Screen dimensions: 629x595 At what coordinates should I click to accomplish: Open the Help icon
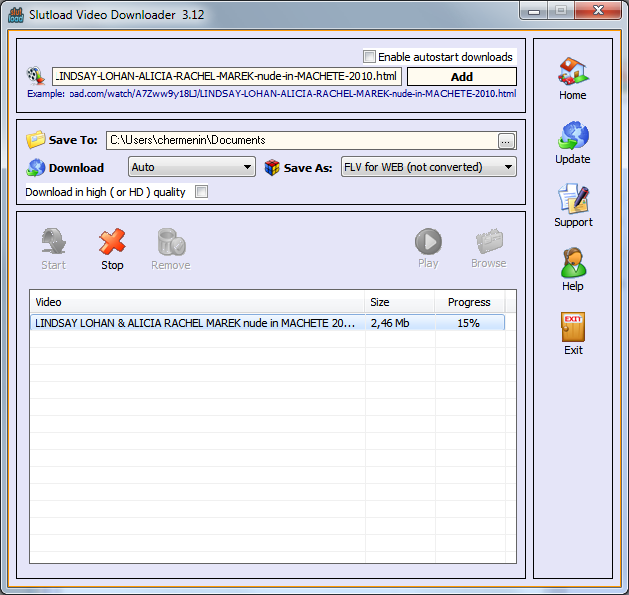[573, 262]
